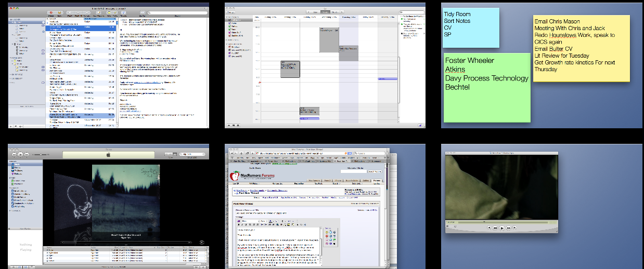644x269 pixels.
Task: Jump to movie start in QuickTime
Action: tap(489, 227)
